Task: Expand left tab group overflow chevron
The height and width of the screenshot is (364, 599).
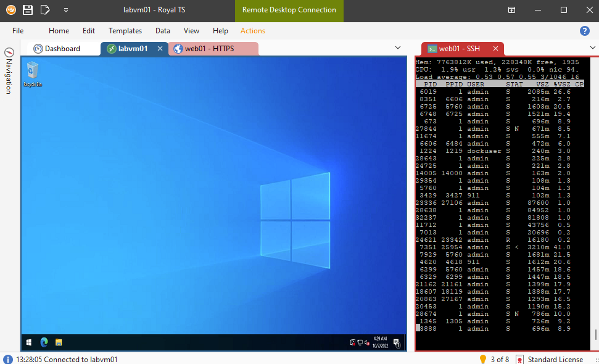Action: [398, 48]
